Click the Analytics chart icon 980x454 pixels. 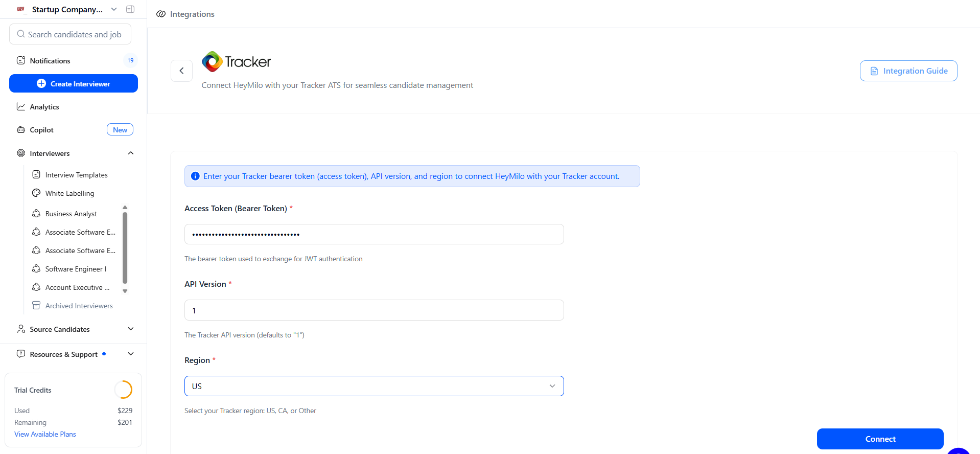click(21, 107)
